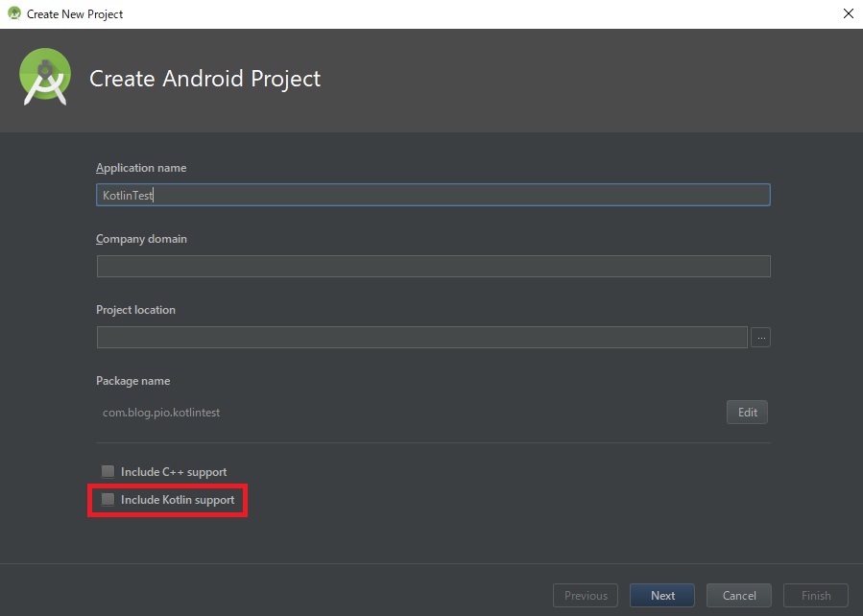This screenshot has height=616, width=863.
Task: Focus the Company domain input field
Action: pyautogui.click(x=433, y=266)
